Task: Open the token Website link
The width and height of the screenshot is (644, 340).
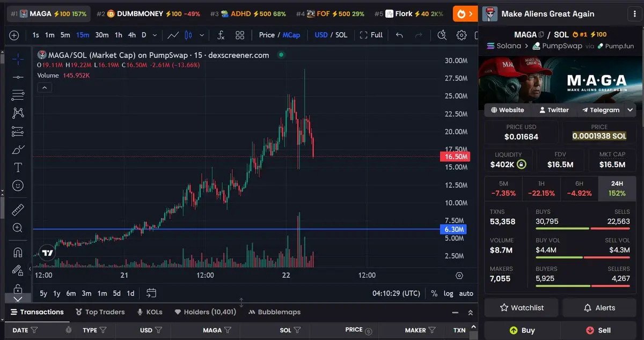Action: click(507, 110)
